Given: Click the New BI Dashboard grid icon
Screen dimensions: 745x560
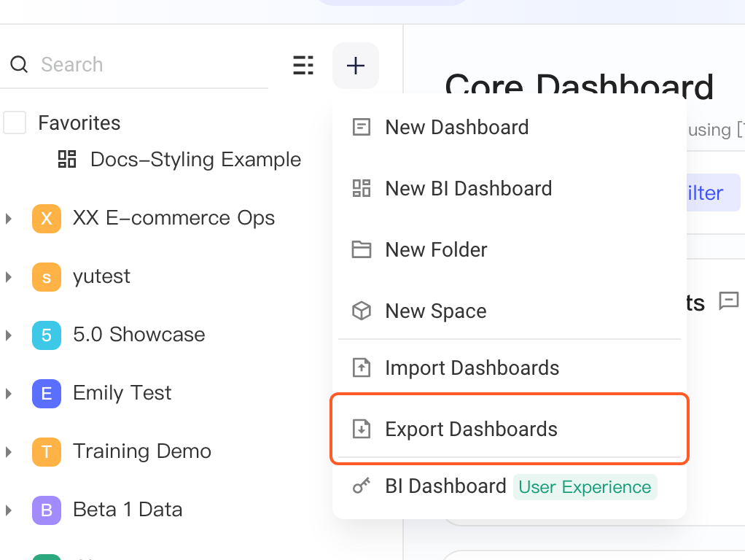Looking at the screenshot, I should [x=361, y=188].
